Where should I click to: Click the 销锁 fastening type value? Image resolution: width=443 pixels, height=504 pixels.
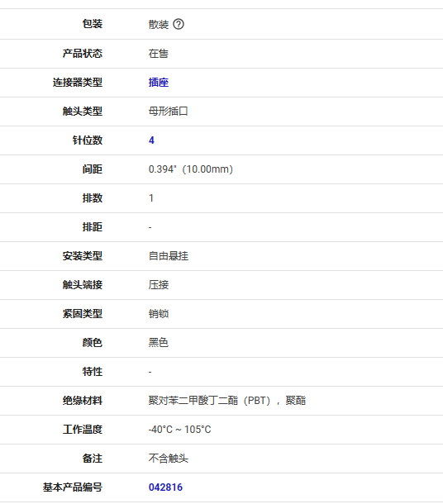pyautogui.click(x=159, y=314)
